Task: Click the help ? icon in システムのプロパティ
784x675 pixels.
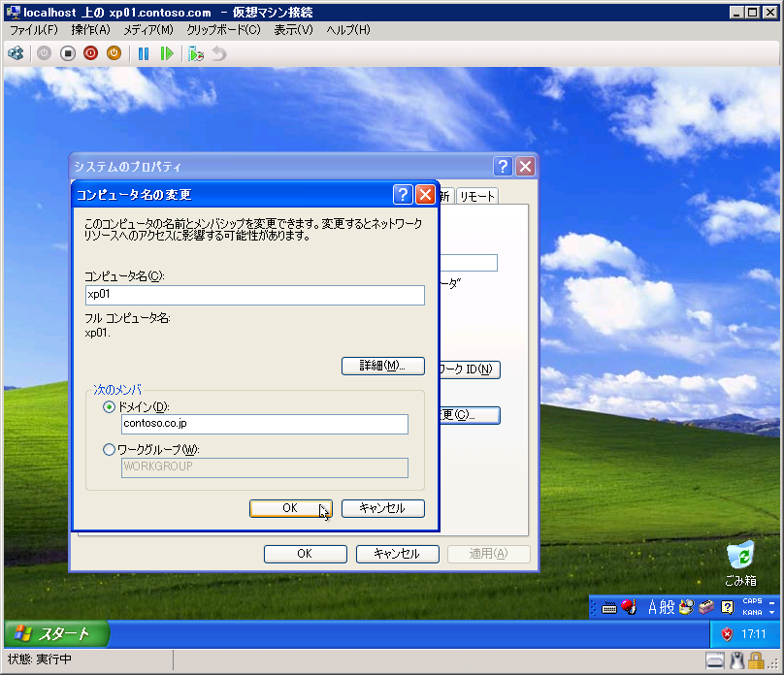Action: click(503, 166)
